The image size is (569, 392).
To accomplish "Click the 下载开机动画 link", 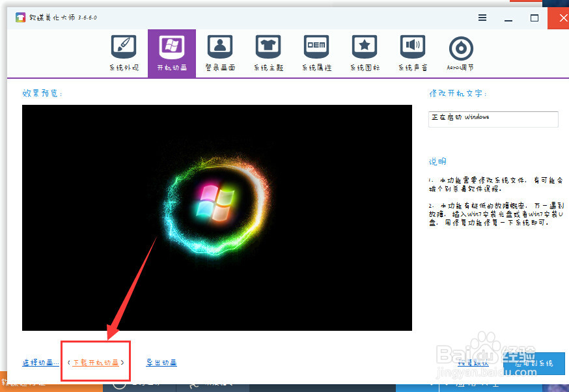I will 96,362.
